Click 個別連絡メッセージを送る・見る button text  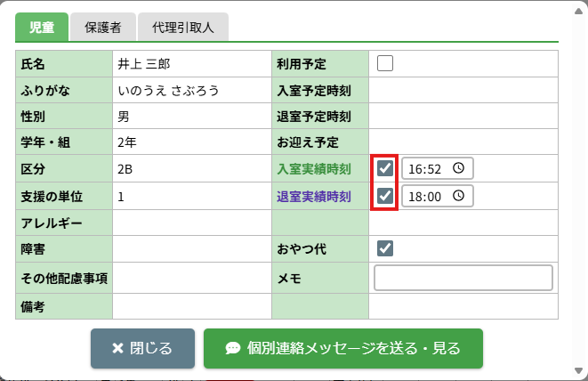pyautogui.click(x=354, y=348)
